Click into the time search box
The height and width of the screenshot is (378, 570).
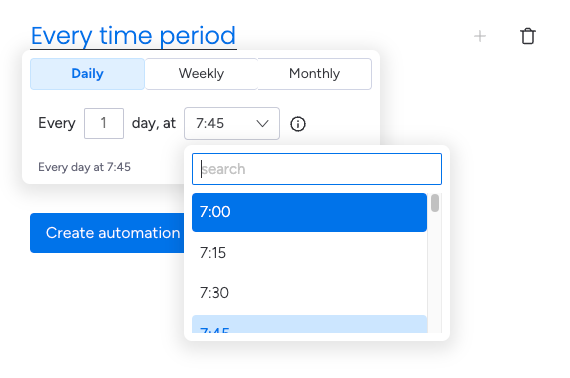[317, 169]
